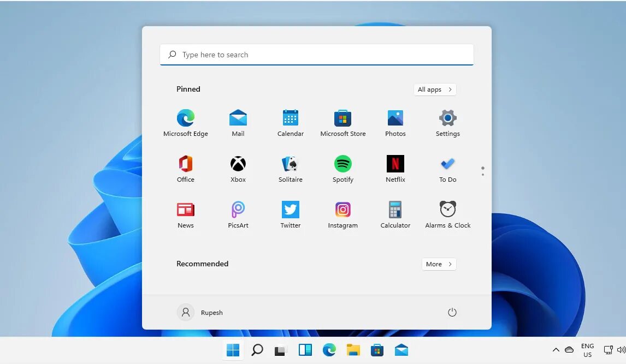Open the network status tray icon
This screenshot has height=364, width=626.
[608, 350]
